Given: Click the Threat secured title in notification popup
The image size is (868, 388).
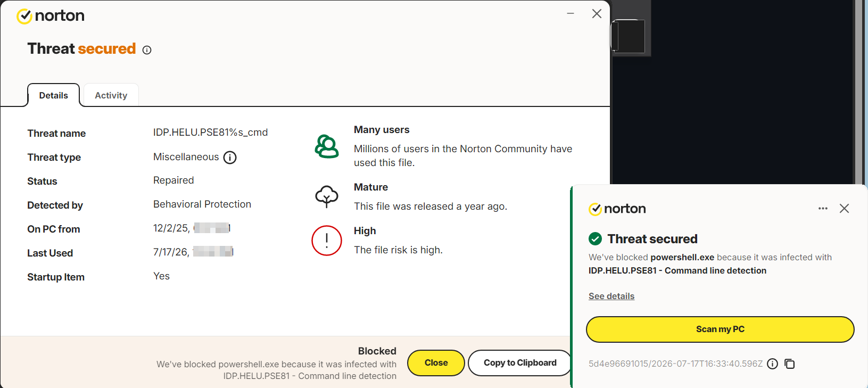Looking at the screenshot, I should [652, 239].
